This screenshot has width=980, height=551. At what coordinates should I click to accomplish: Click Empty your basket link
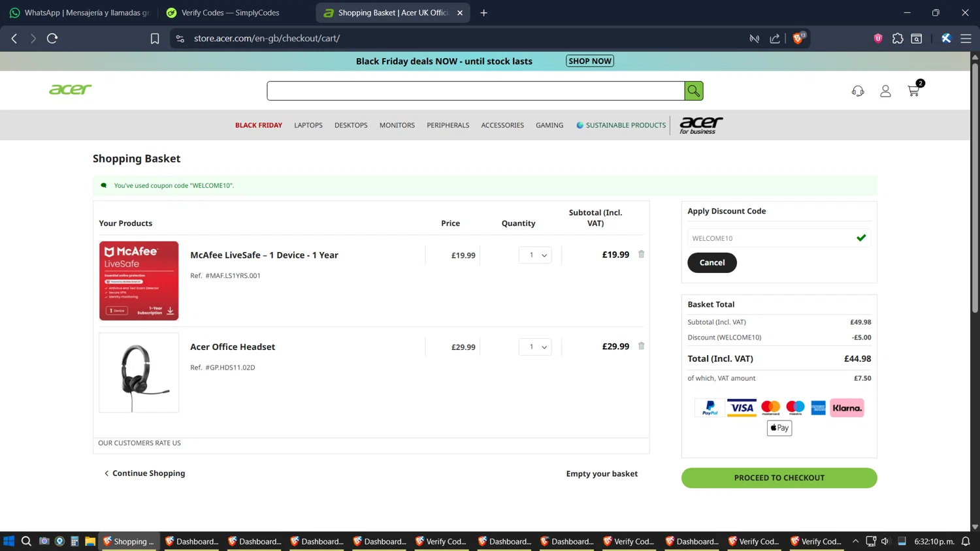(602, 474)
